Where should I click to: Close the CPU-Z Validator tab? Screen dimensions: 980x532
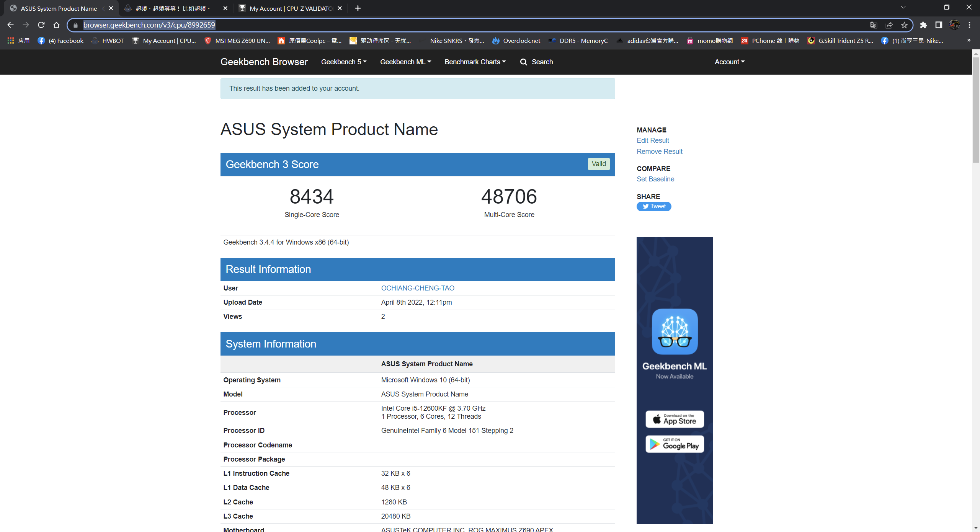point(340,8)
